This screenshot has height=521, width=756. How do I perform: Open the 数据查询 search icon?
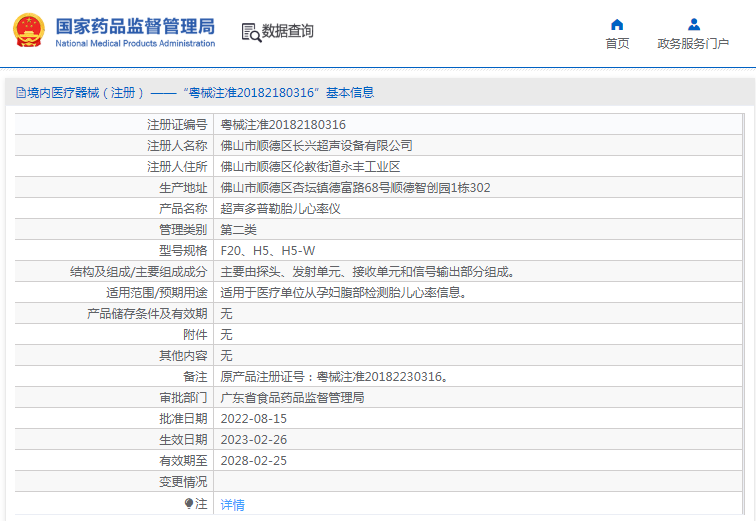[x=251, y=32]
